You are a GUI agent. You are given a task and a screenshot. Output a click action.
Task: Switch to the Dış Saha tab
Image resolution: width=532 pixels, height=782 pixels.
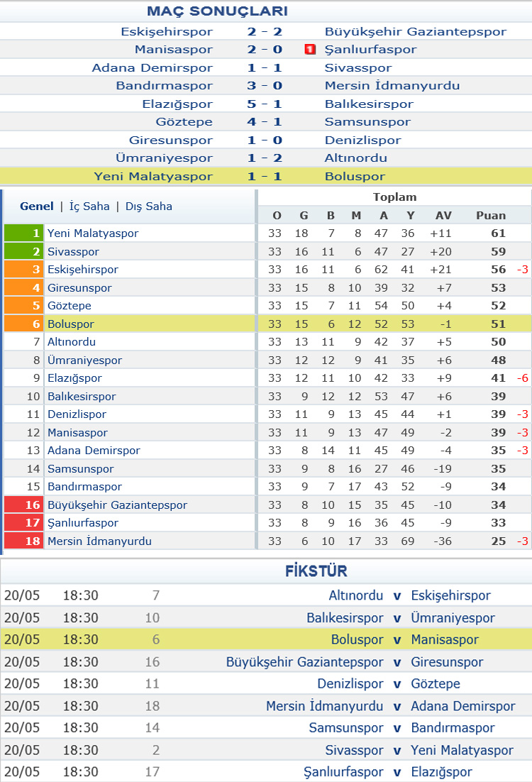click(148, 206)
